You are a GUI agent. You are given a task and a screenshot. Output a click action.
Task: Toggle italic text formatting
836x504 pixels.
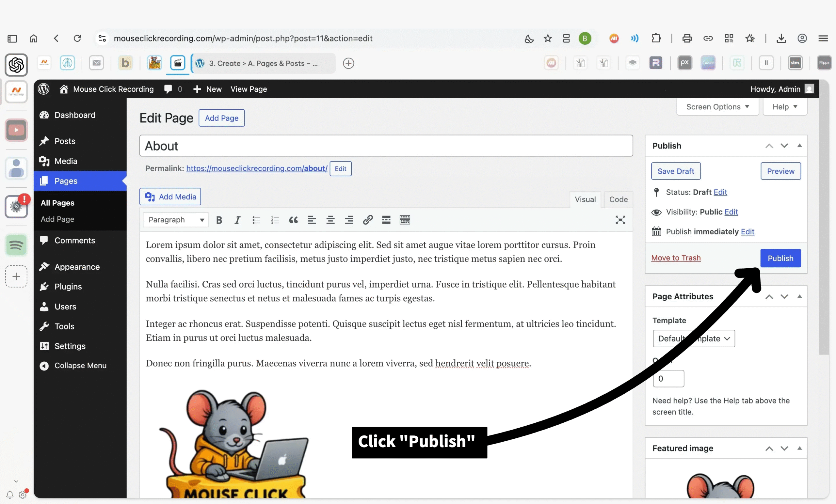[237, 220]
